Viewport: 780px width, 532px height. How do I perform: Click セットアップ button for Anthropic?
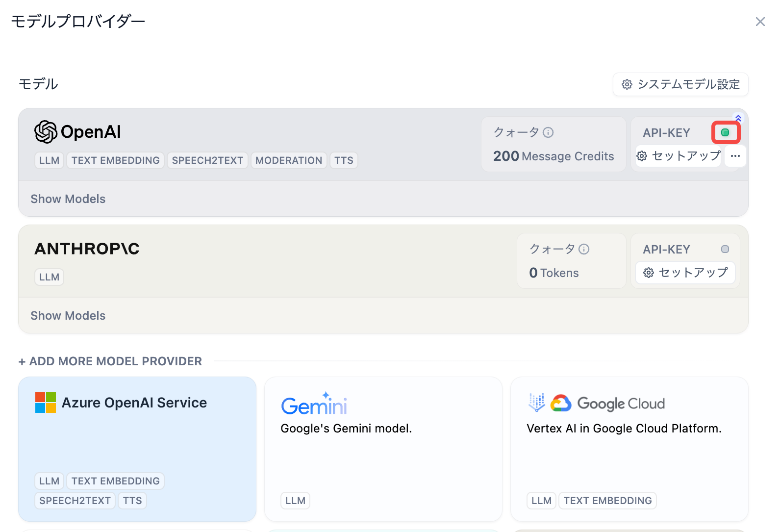685,273
